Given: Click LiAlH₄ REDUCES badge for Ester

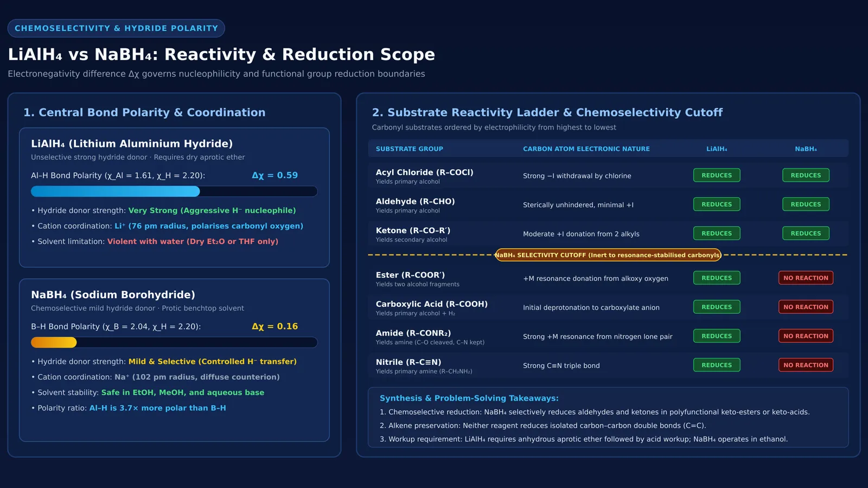Looking at the screenshot, I should pyautogui.click(x=717, y=278).
